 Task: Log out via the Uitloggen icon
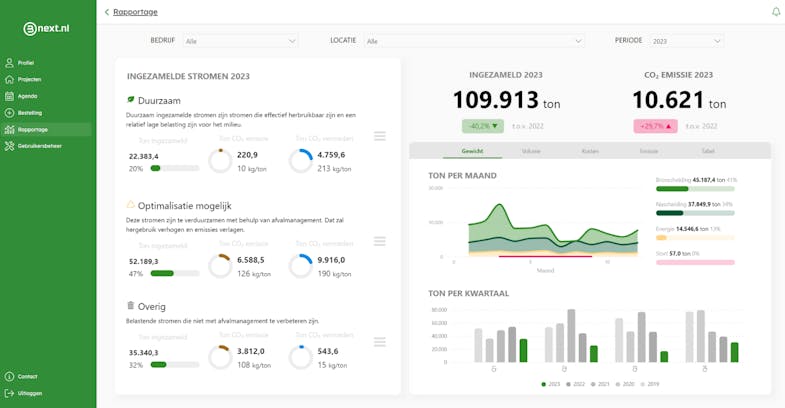(x=9, y=393)
